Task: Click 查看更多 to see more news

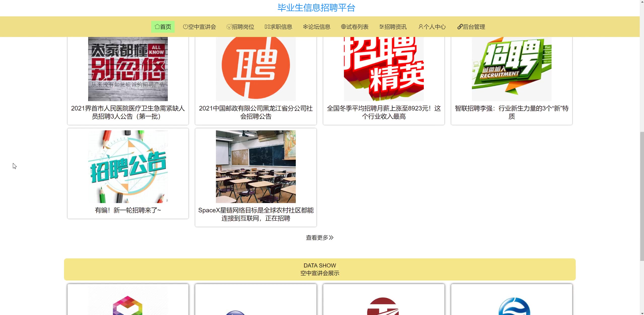Action: click(317, 238)
